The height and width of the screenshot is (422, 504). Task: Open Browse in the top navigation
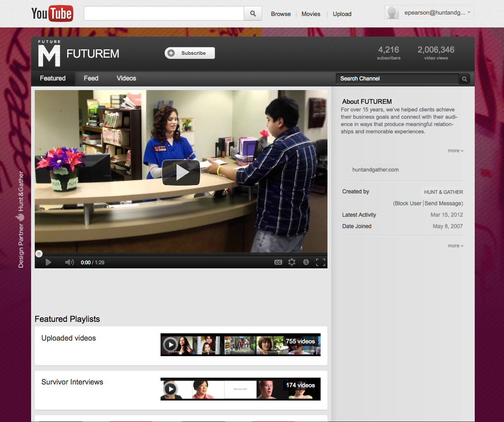point(281,14)
